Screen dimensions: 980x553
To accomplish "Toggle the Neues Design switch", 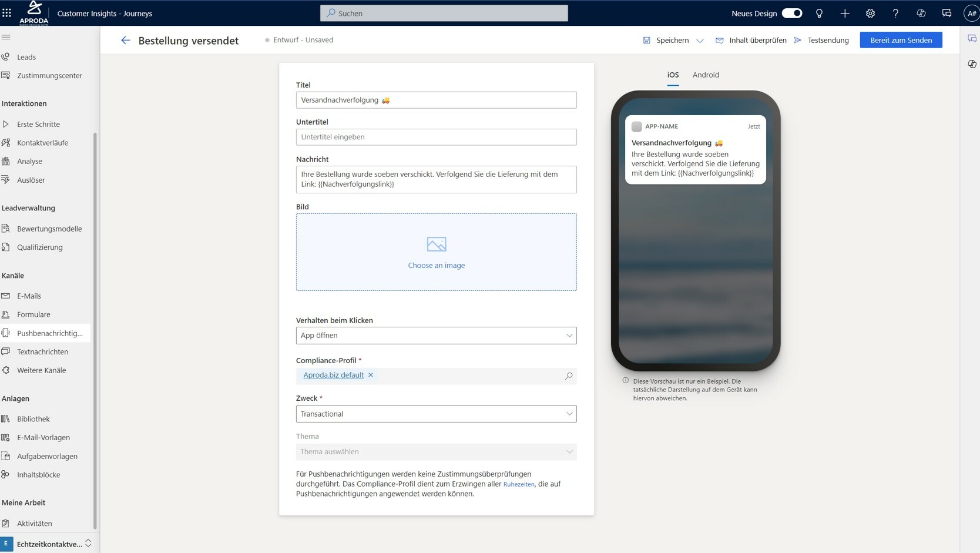I will point(792,13).
